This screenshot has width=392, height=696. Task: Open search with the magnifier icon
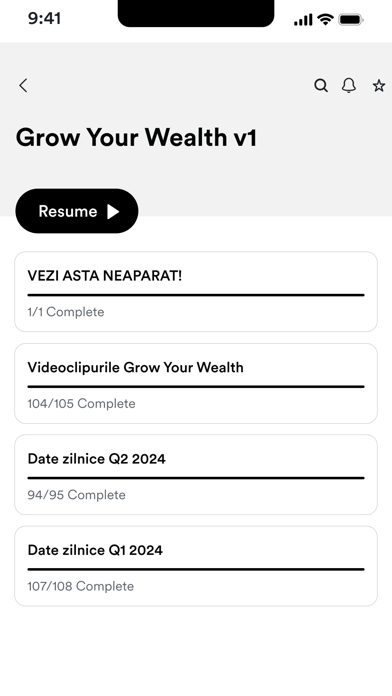(321, 85)
